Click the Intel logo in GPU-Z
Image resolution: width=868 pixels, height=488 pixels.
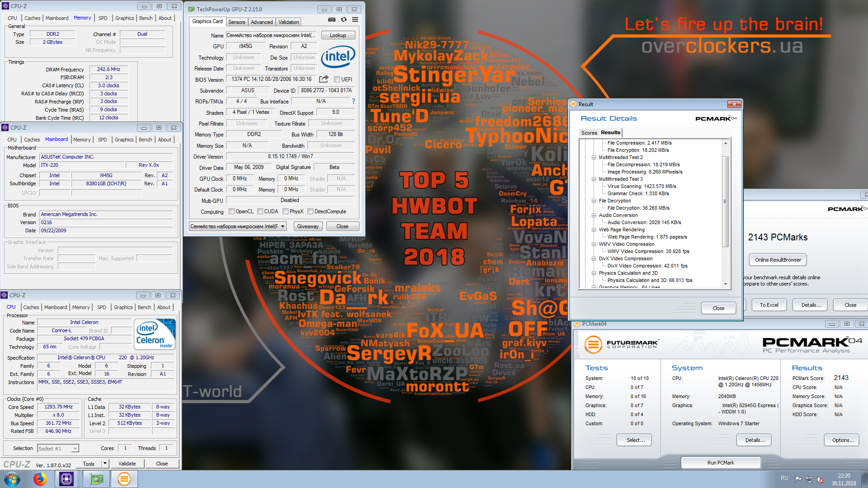click(x=338, y=56)
